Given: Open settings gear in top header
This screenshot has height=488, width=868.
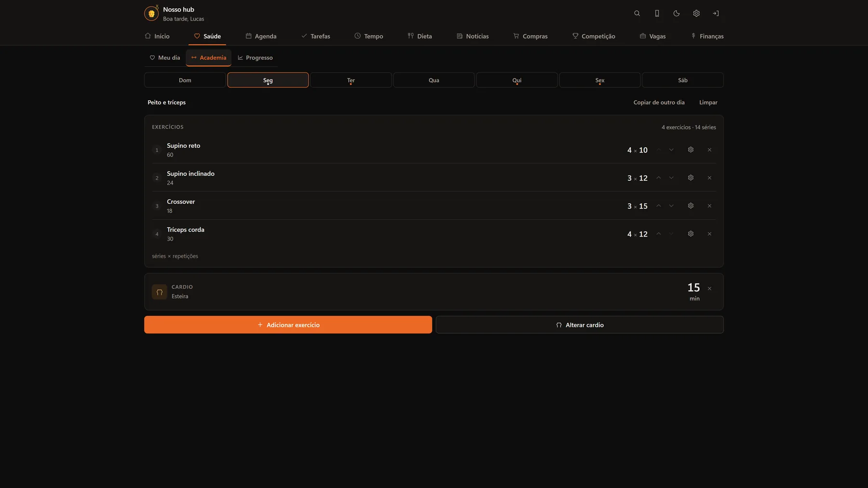Looking at the screenshot, I should pos(696,14).
